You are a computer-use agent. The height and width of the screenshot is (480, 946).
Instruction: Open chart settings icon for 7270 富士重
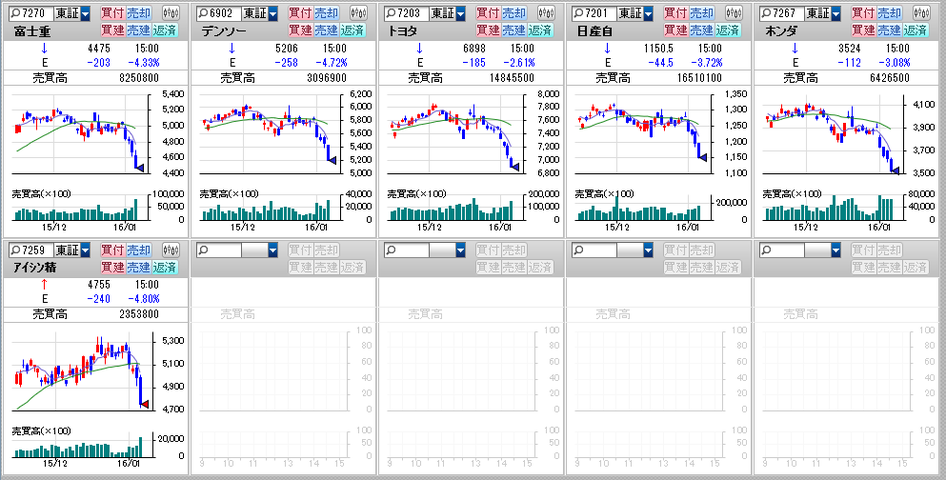pyautogui.click(x=171, y=13)
